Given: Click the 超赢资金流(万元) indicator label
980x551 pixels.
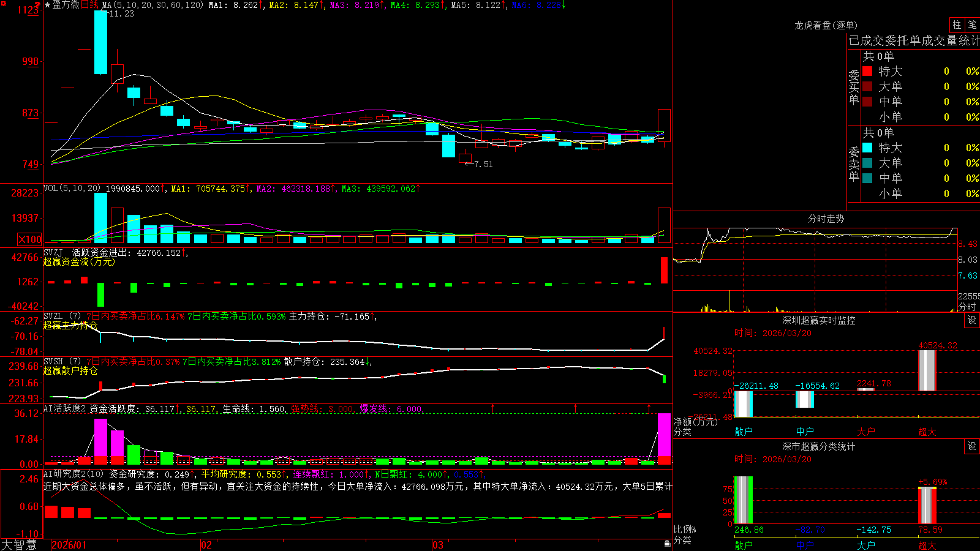Looking at the screenshot, I should pyautogui.click(x=79, y=261).
